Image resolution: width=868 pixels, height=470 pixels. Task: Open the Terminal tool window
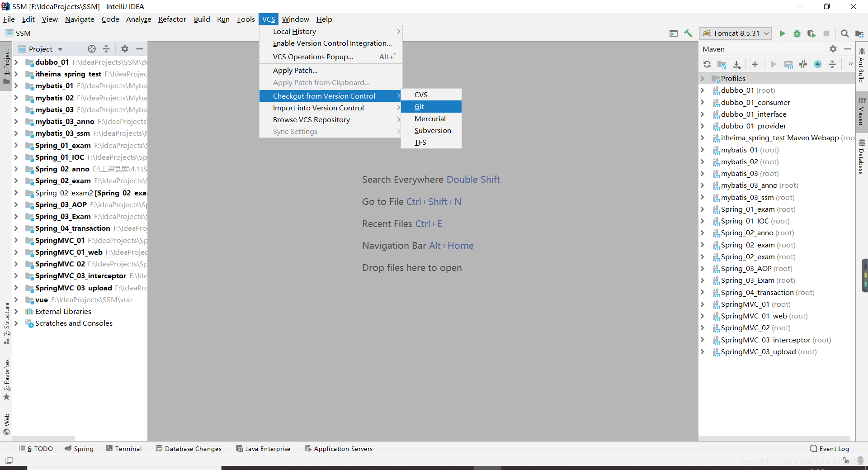[123, 449]
